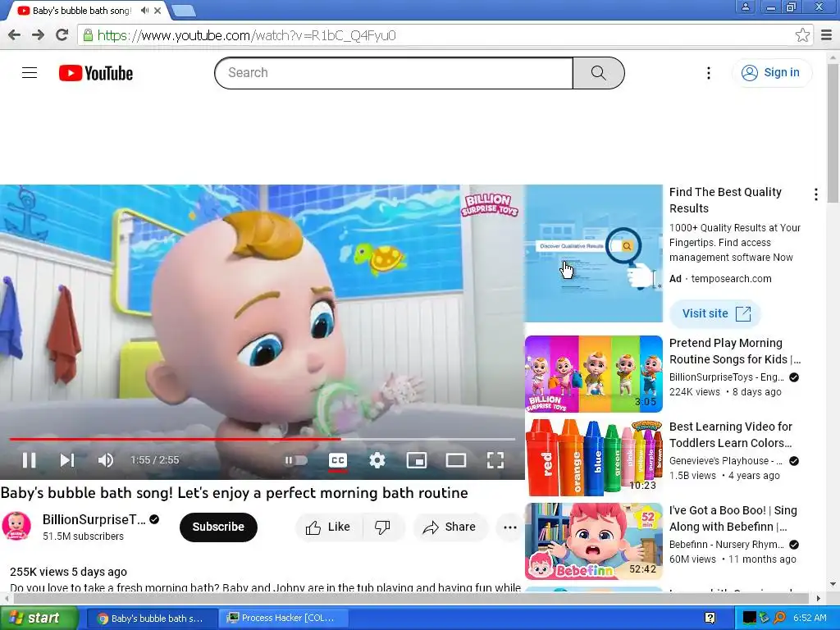Click the horizontal scrollbar right arrow
This screenshot has width=840, height=630.
pos(818,598)
